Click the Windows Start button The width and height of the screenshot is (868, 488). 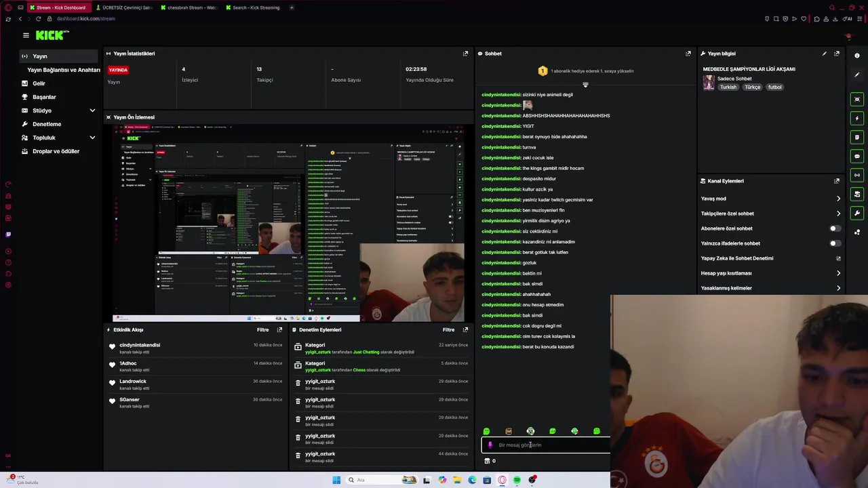point(336,480)
